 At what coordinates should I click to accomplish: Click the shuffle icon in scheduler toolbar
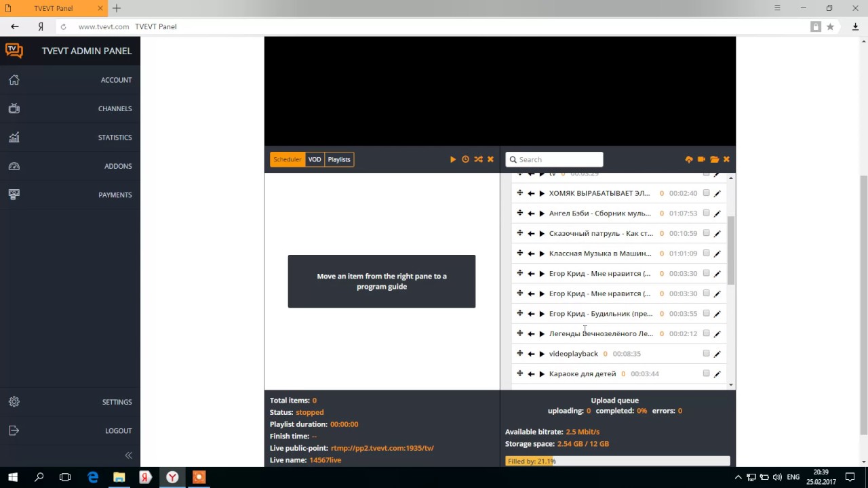(478, 159)
